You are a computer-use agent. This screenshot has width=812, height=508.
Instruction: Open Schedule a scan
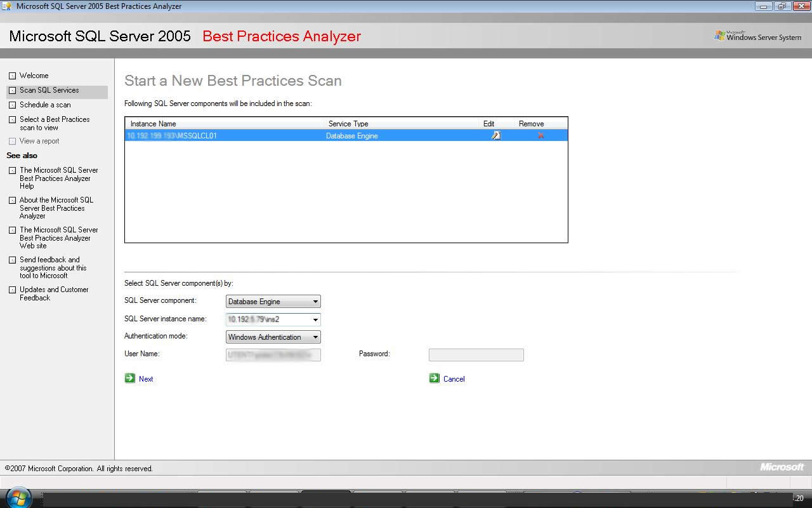(45, 105)
